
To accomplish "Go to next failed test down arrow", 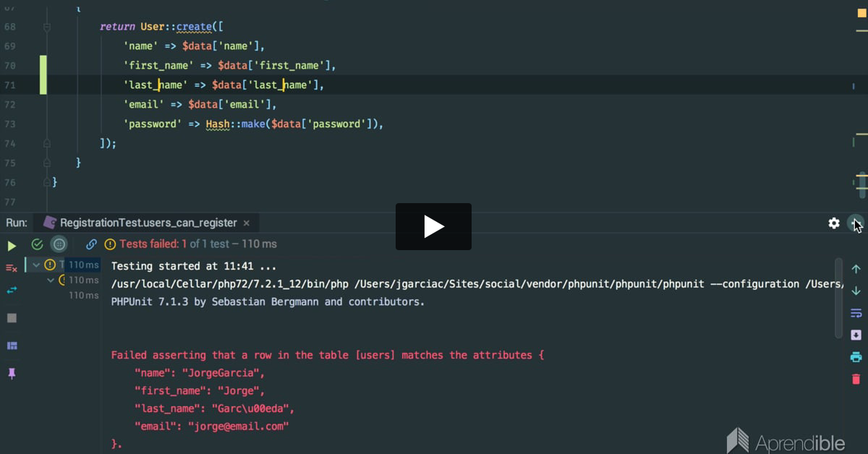I will [x=856, y=291].
